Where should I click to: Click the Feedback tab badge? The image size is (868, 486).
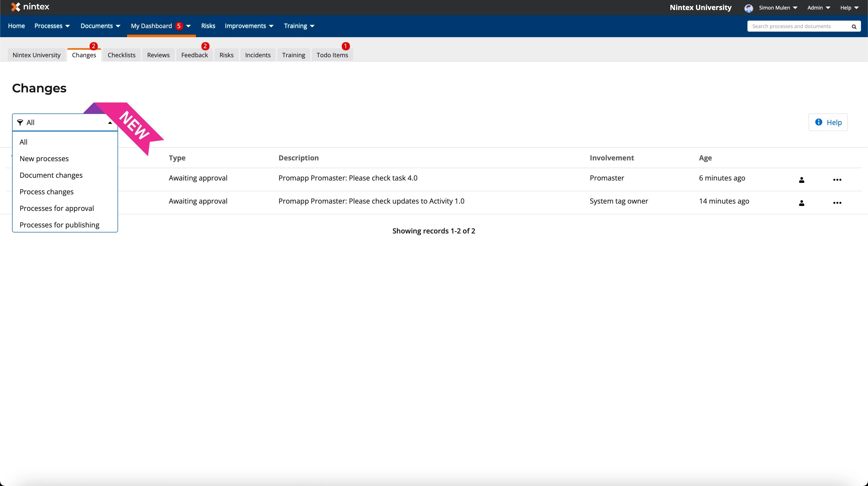click(205, 46)
